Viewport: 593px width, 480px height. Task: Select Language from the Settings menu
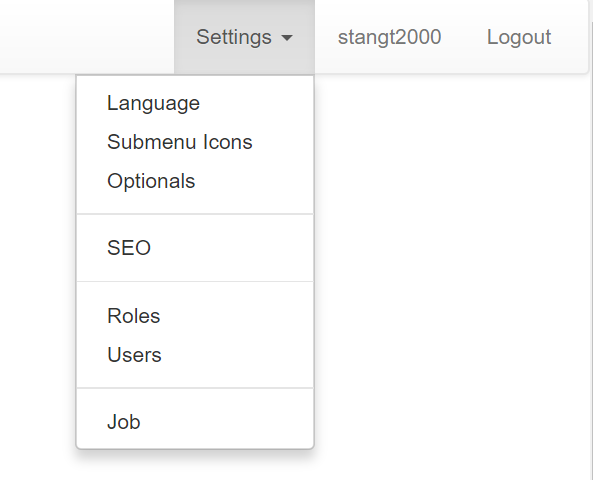pos(195,103)
